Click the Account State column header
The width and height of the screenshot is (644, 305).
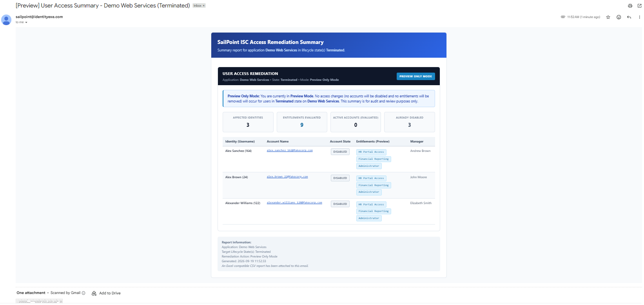pos(340,141)
